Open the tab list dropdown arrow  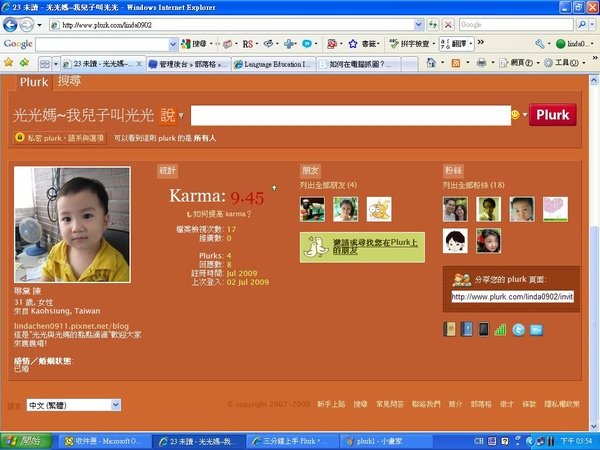[x=56, y=64]
